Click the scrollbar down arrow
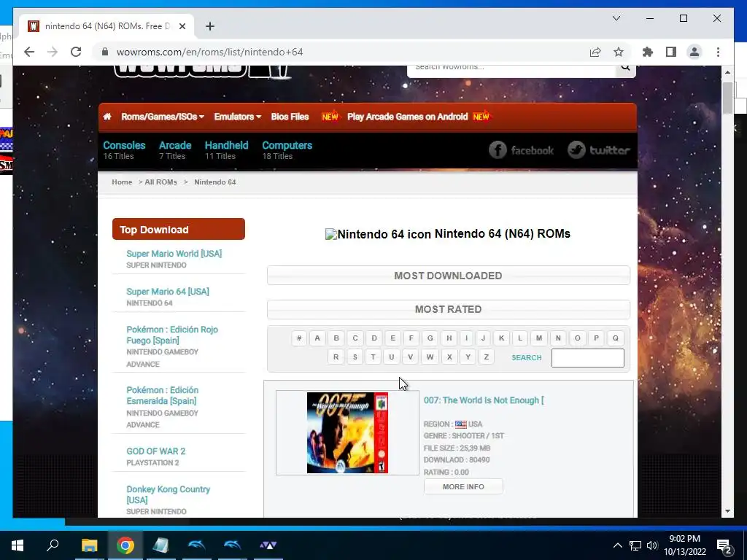 tap(727, 511)
